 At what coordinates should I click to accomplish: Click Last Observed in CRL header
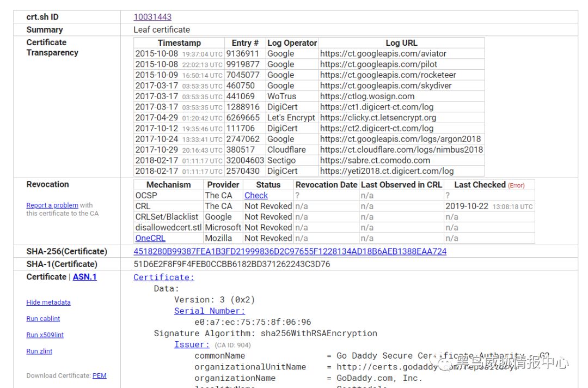pyautogui.click(x=401, y=185)
